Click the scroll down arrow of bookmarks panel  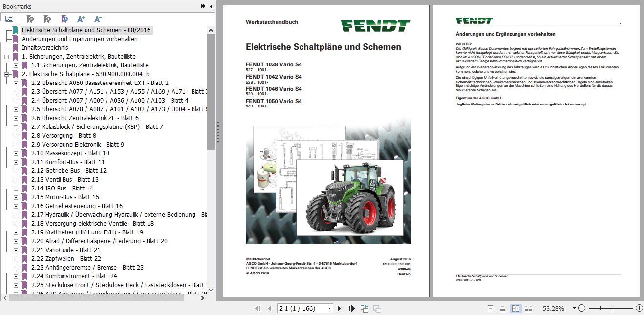(211, 290)
